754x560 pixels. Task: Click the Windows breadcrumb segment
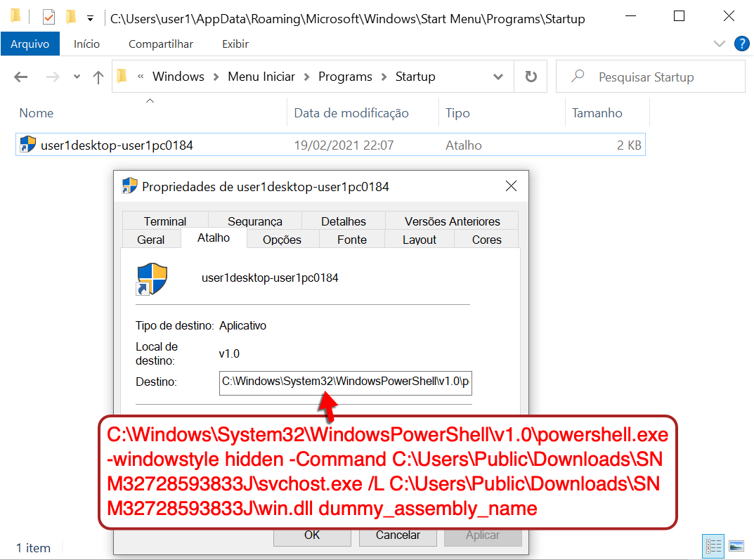point(178,77)
